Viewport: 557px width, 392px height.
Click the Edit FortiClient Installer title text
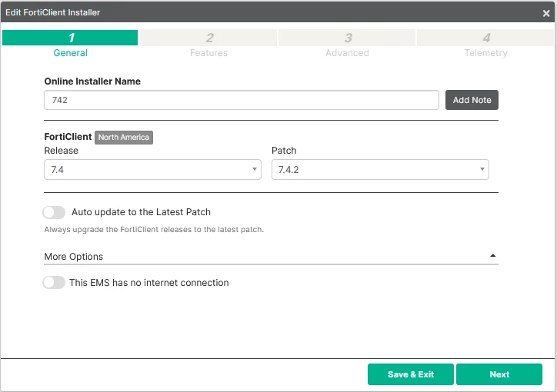[x=52, y=12]
